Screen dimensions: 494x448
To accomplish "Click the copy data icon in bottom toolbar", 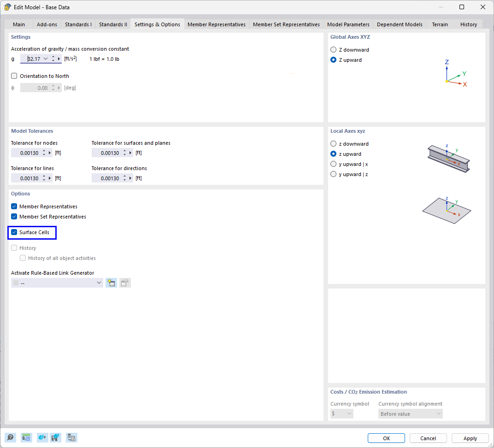I will 71,437.
